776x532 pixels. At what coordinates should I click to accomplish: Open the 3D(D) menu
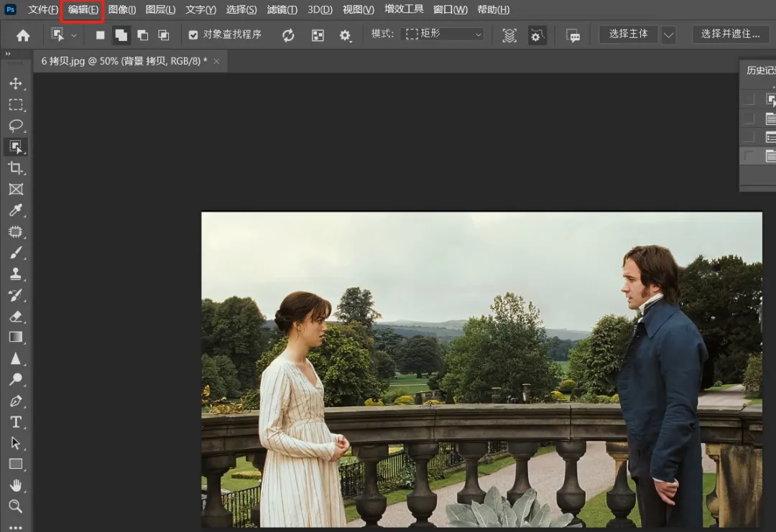[x=320, y=9]
